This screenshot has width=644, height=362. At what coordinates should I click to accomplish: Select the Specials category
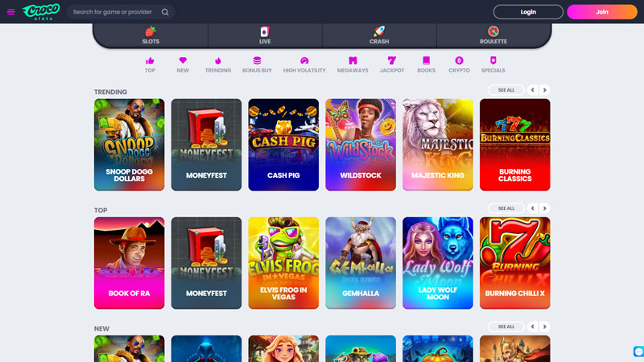point(493,65)
